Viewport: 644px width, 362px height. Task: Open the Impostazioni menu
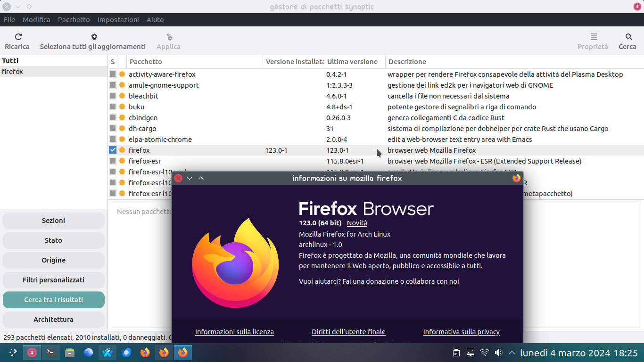point(118,20)
